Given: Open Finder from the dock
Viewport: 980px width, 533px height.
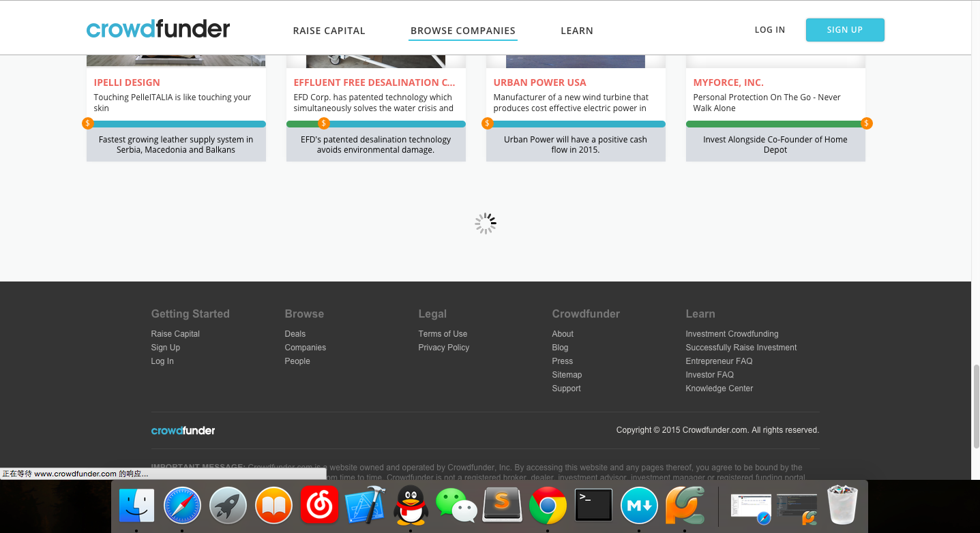Looking at the screenshot, I should (x=136, y=506).
